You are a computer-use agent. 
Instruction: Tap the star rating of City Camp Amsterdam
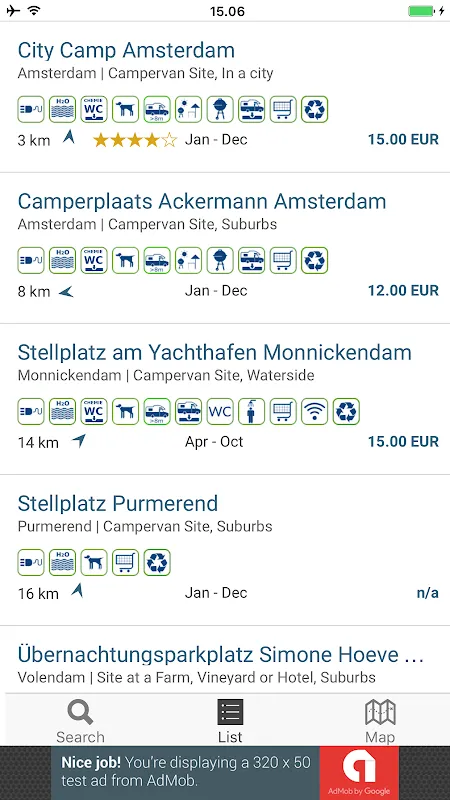click(135, 140)
